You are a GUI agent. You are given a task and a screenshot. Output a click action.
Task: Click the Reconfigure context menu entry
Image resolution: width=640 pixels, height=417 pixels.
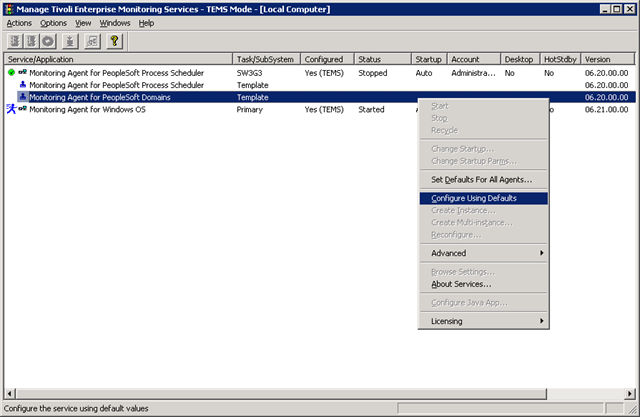[x=484, y=235]
